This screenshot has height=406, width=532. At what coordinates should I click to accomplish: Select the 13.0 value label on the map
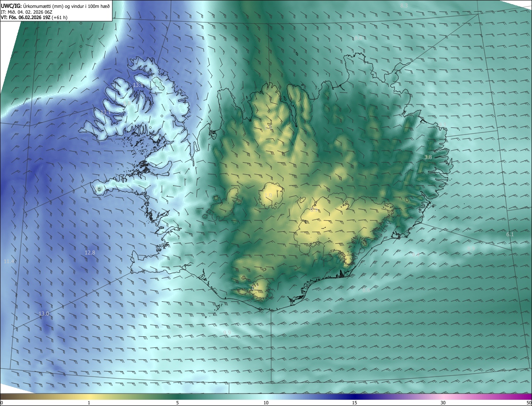[x=44, y=314]
